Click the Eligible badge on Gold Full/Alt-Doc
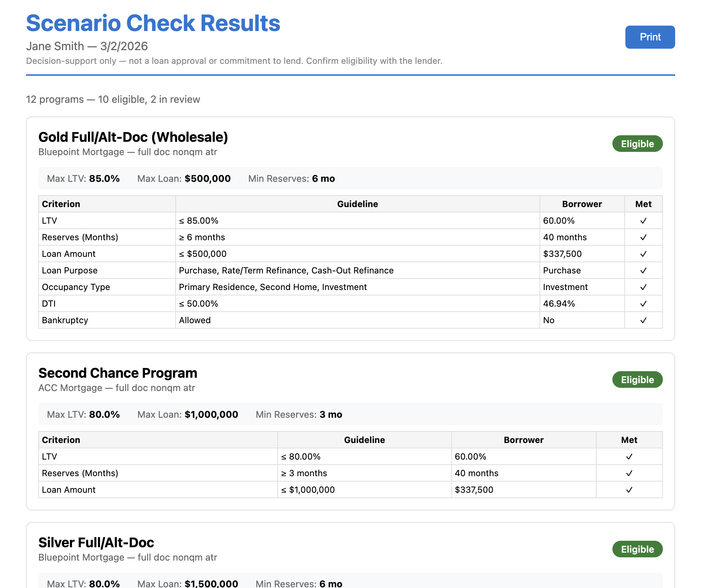This screenshot has height=588, width=704. (637, 143)
